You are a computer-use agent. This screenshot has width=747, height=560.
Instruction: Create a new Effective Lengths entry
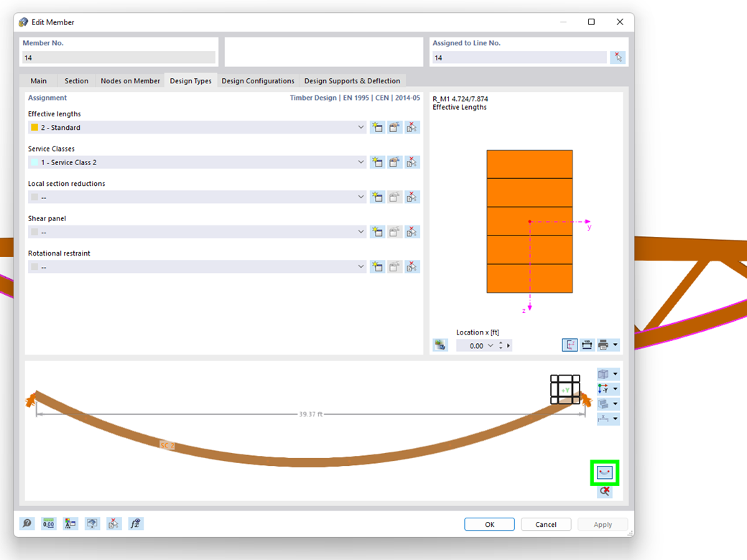(377, 127)
